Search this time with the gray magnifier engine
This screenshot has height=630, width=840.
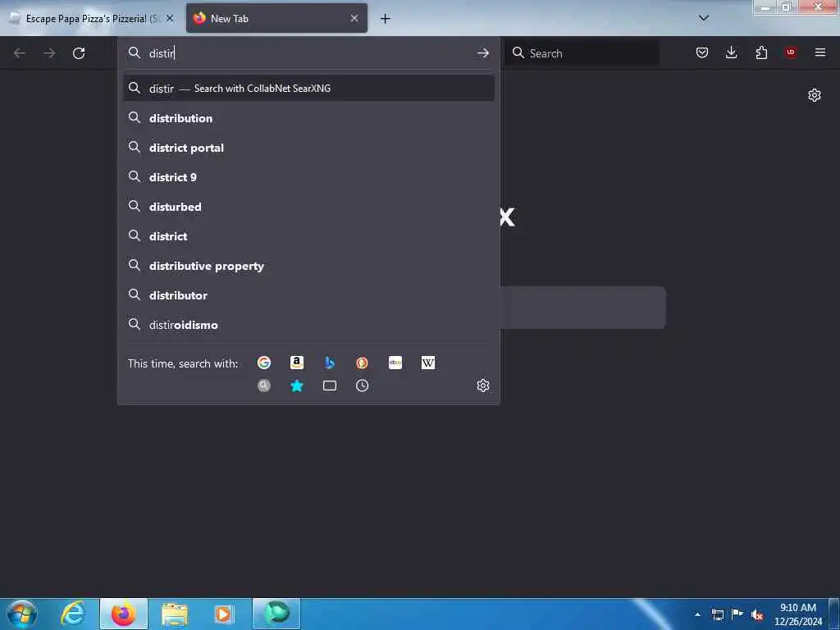coord(263,386)
